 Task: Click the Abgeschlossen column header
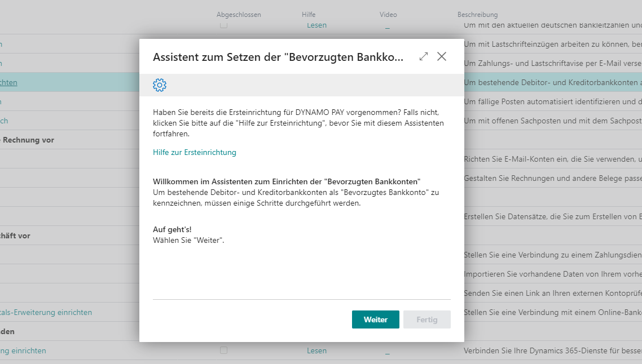pyautogui.click(x=239, y=15)
